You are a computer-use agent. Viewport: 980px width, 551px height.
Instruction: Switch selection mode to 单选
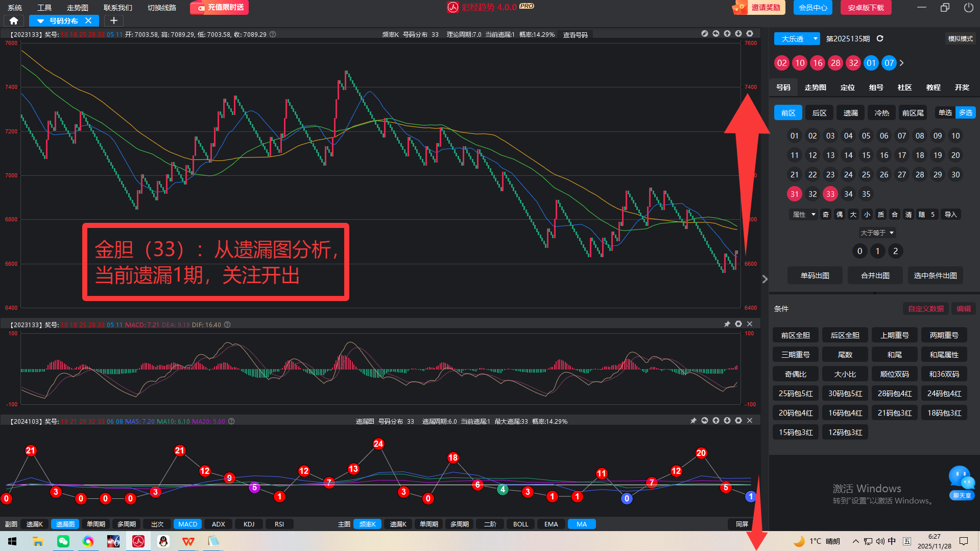pos(945,112)
